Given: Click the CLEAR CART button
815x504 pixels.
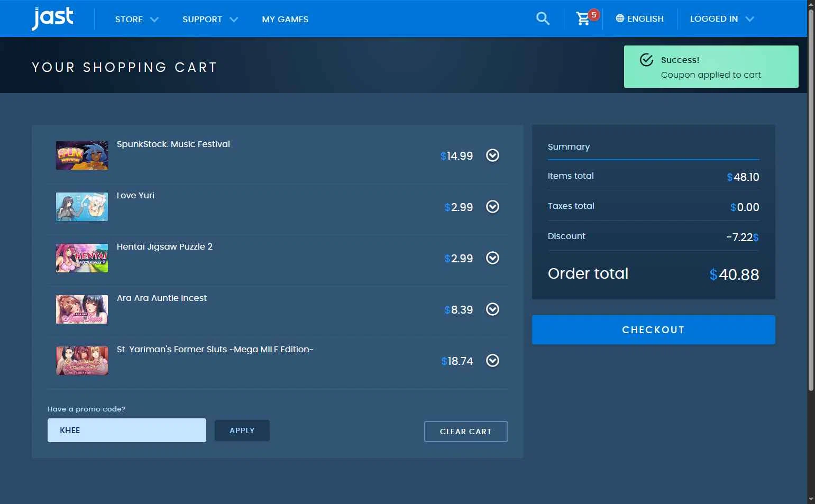Looking at the screenshot, I should tap(465, 432).
